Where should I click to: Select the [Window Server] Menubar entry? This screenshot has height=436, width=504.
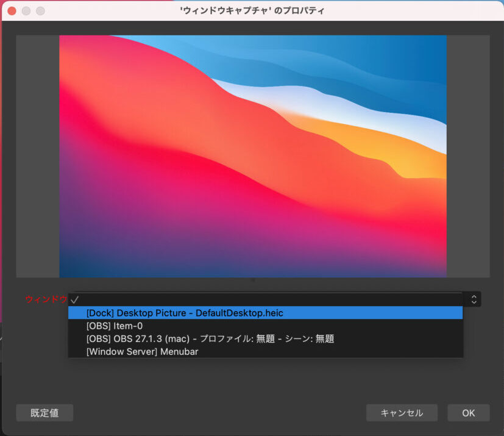point(266,351)
